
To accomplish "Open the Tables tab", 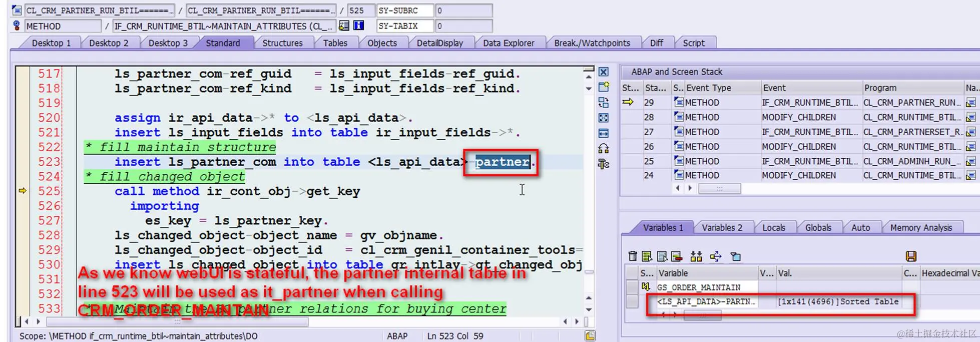I will point(335,43).
